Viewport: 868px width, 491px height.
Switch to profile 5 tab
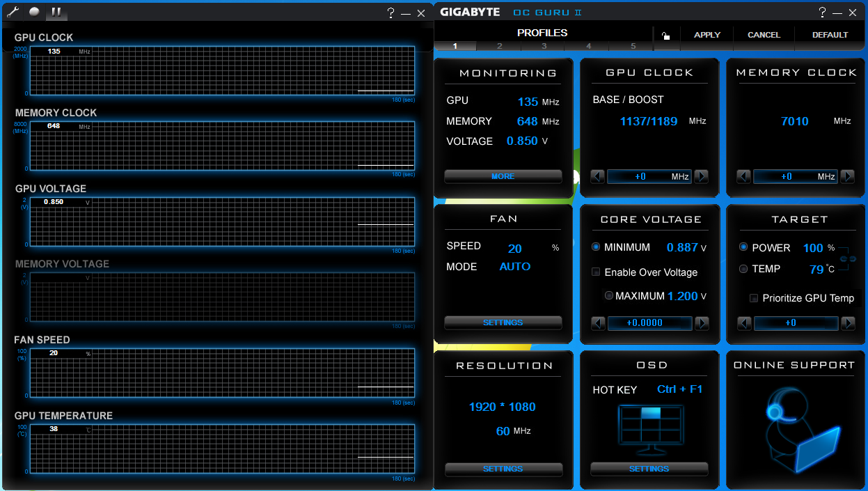tap(633, 46)
